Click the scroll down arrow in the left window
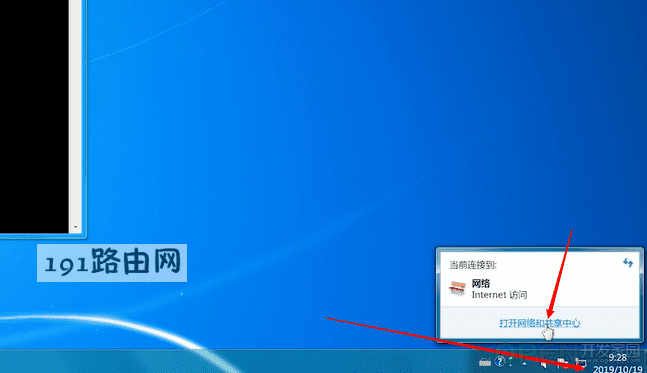The image size is (647, 373). (76, 227)
